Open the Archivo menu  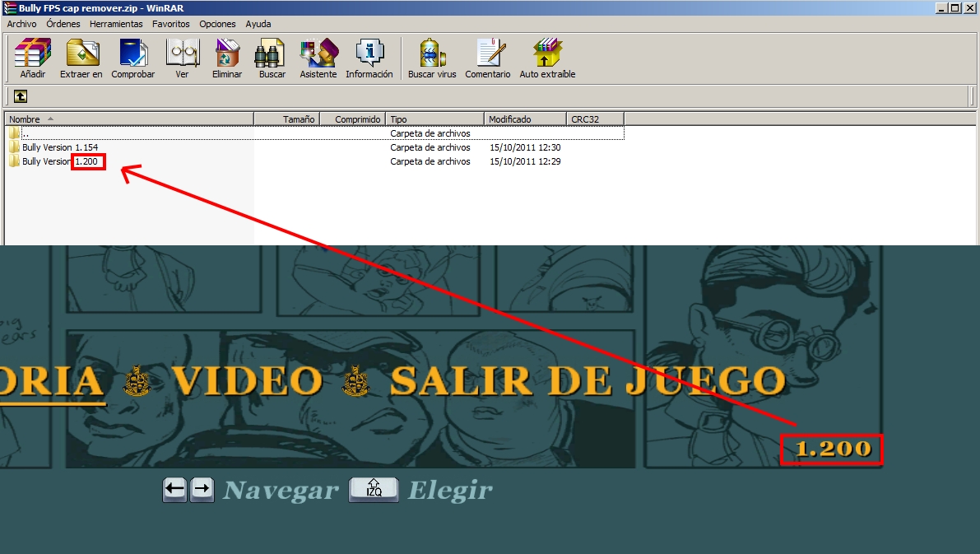[x=22, y=24]
